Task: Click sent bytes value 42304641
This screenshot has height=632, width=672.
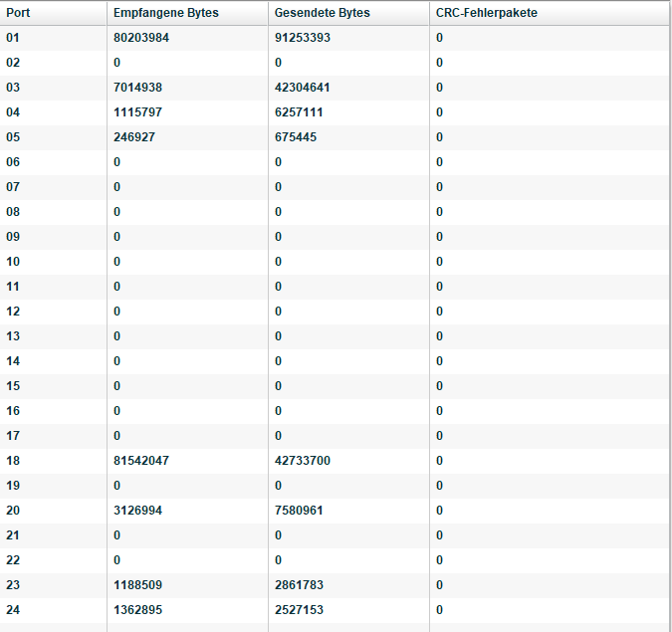Action: click(303, 88)
